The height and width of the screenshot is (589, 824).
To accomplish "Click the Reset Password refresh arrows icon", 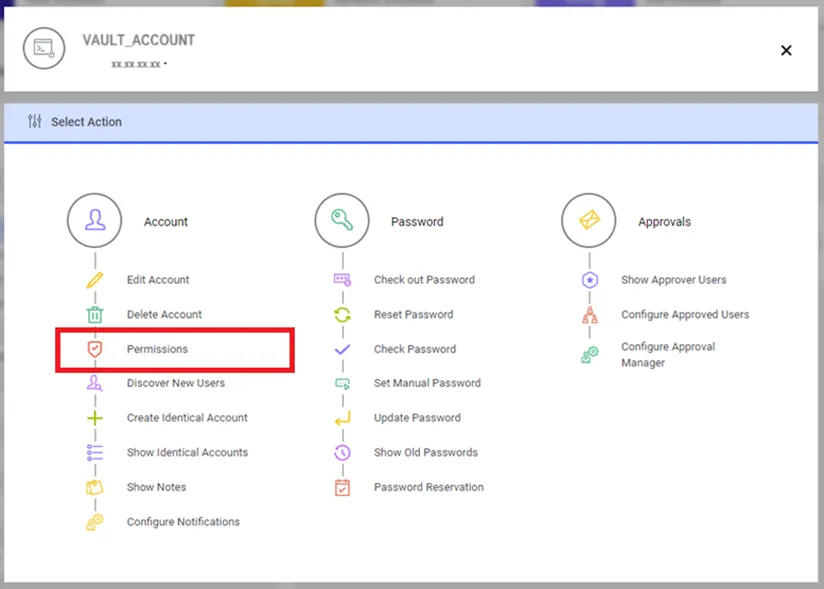I will 342,315.
